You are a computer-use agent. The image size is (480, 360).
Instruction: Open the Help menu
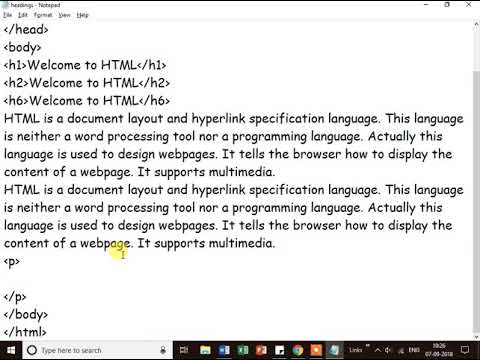click(82, 15)
